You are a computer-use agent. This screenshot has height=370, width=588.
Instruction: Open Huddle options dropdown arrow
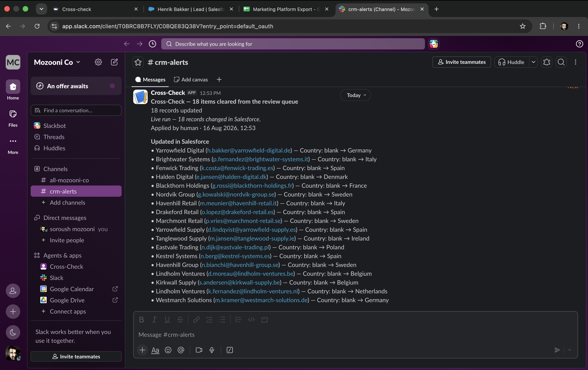click(x=533, y=62)
